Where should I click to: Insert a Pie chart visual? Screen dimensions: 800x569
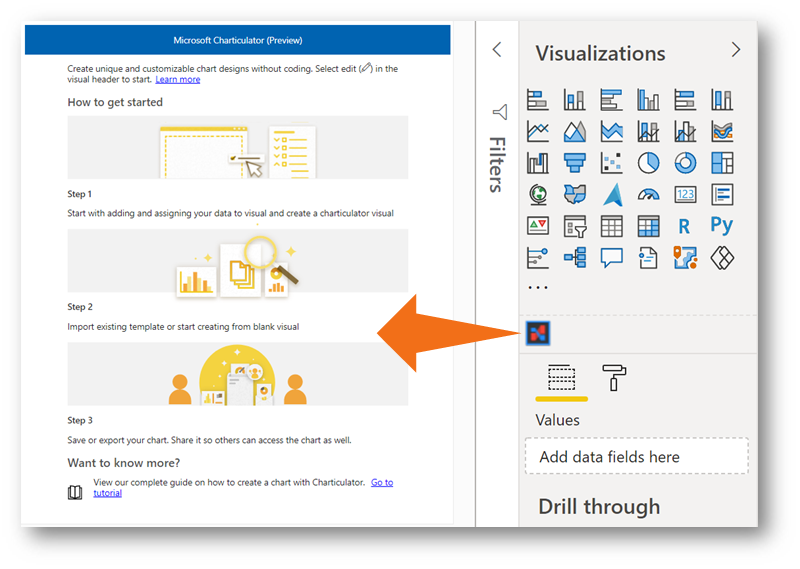coord(648,163)
